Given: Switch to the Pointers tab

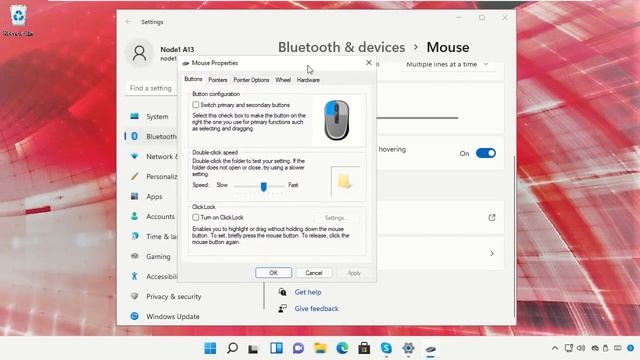Looking at the screenshot, I should [x=218, y=80].
